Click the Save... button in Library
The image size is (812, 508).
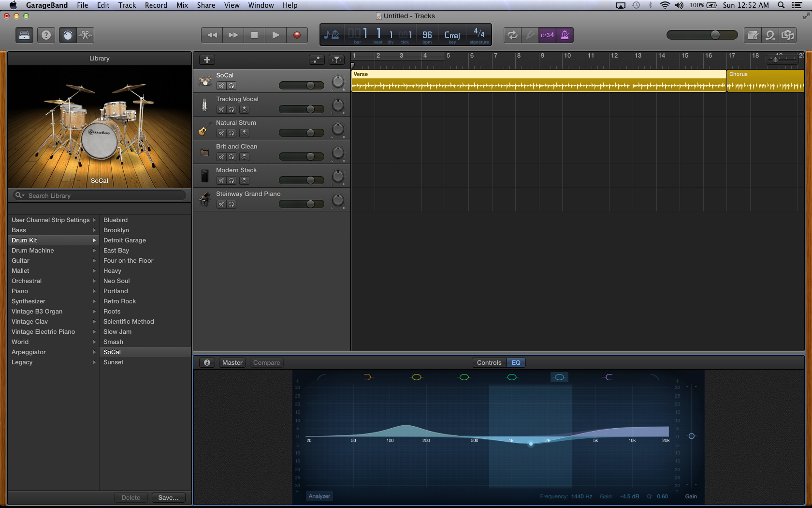pos(168,497)
